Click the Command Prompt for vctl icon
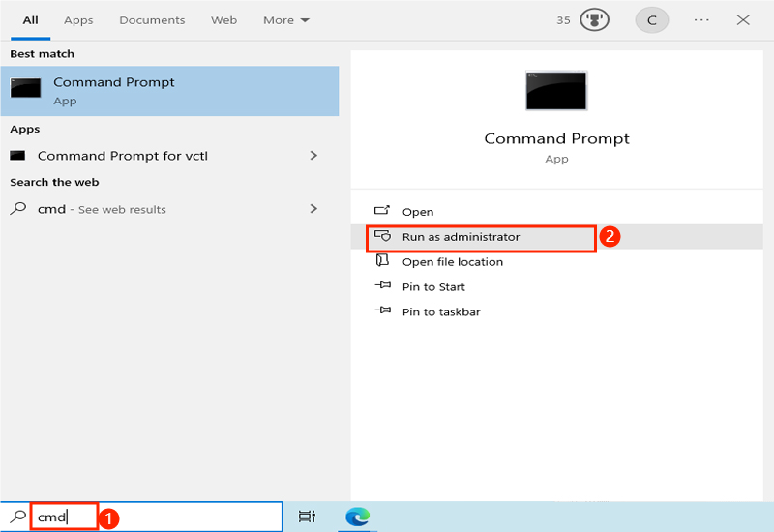The height and width of the screenshot is (532, 774). point(17,156)
